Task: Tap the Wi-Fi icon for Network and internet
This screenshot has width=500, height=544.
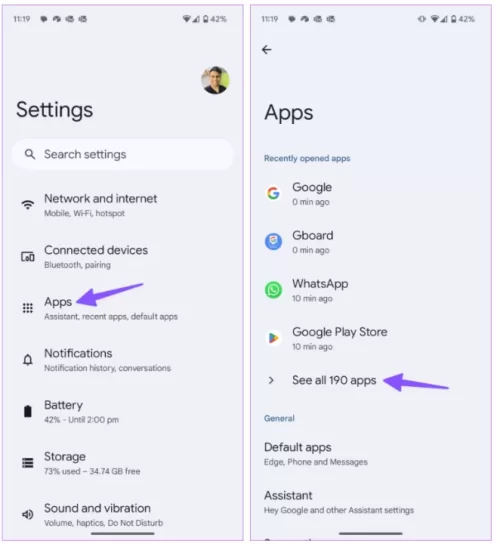Action: (28, 205)
